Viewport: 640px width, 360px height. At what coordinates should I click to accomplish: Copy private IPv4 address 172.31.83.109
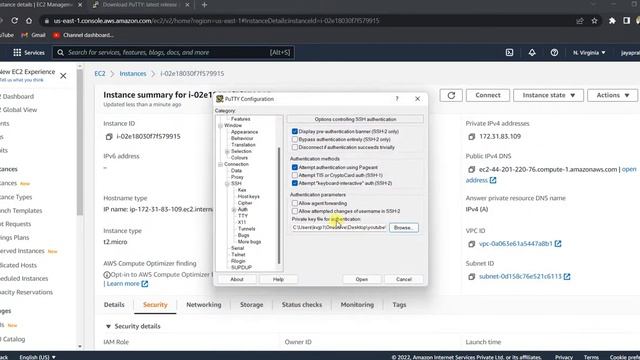(x=471, y=137)
